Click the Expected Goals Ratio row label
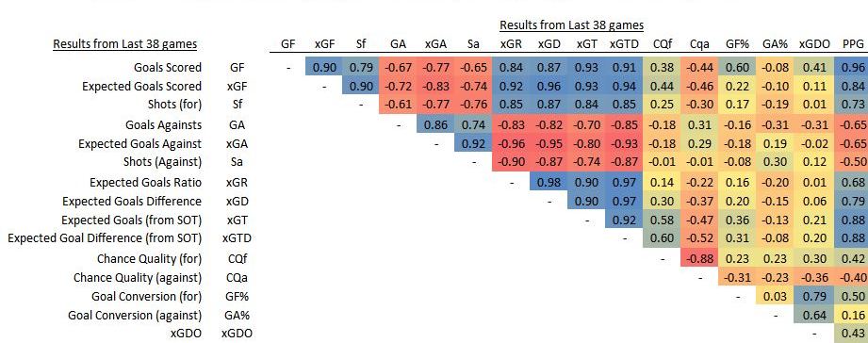Screen dimensions: 868x343 (145, 183)
